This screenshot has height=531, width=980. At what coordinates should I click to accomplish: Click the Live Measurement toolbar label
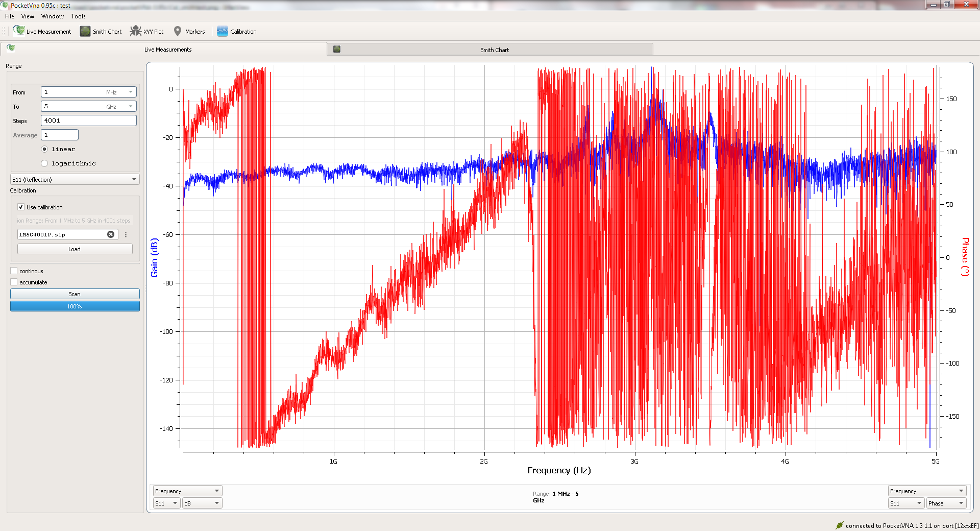48,32
